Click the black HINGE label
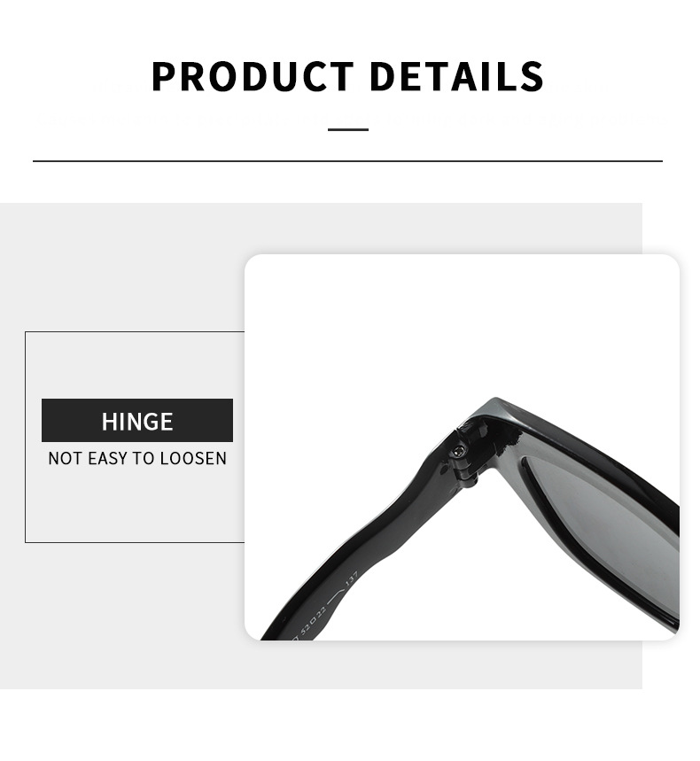Screen dimensions: 700x761 pos(137,420)
